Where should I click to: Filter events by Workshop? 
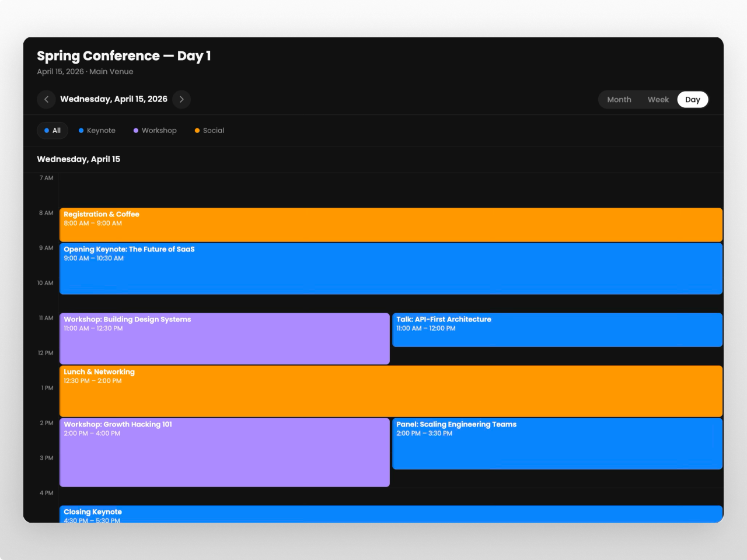(x=155, y=131)
